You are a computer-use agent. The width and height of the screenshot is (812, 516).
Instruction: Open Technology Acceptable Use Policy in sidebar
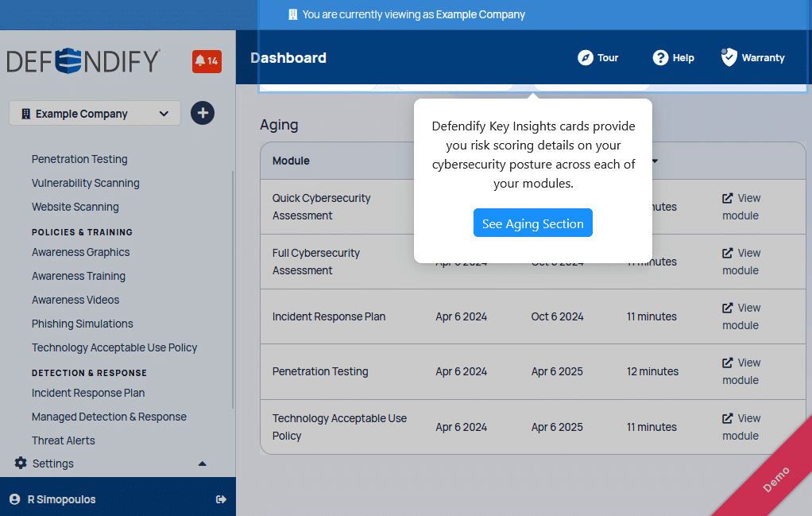(114, 347)
